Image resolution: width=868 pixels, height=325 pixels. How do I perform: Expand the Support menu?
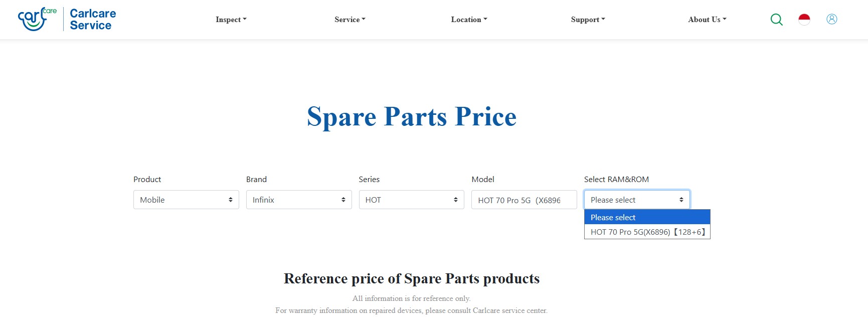(x=588, y=20)
